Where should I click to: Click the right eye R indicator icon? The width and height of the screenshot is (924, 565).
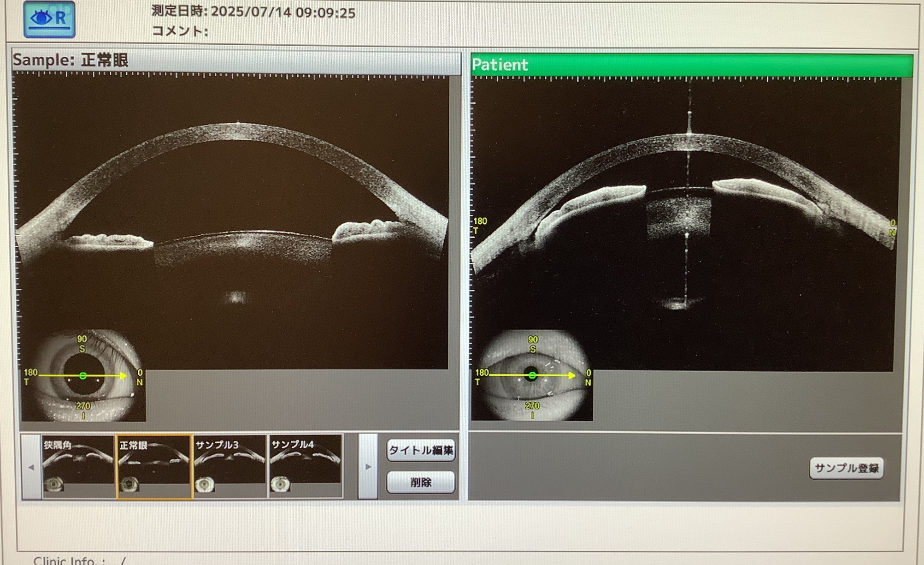point(49,19)
